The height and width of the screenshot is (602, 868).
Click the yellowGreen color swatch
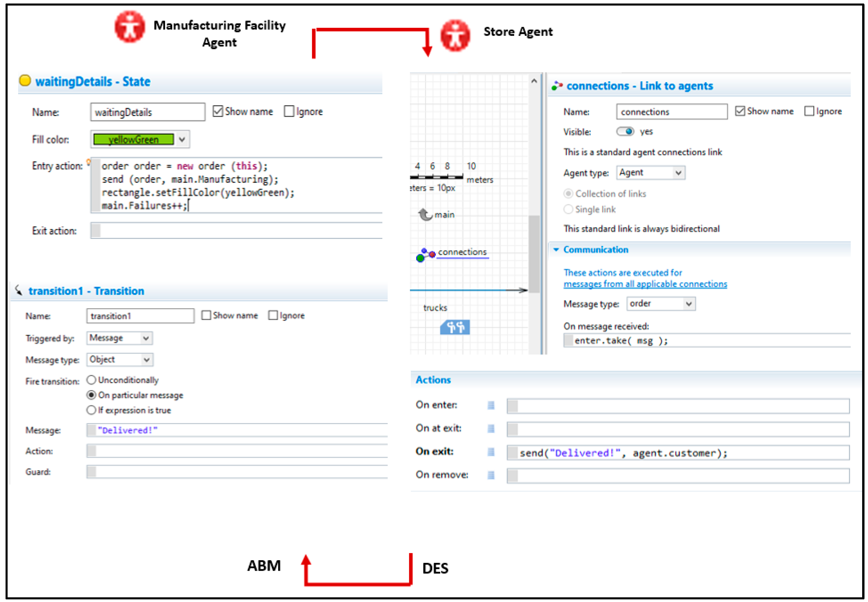(134, 140)
